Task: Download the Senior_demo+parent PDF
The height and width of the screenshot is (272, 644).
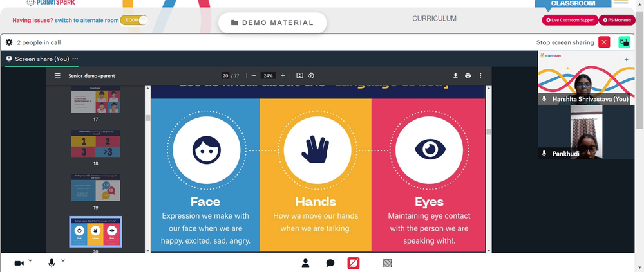Action: pyautogui.click(x=455, y=75)
